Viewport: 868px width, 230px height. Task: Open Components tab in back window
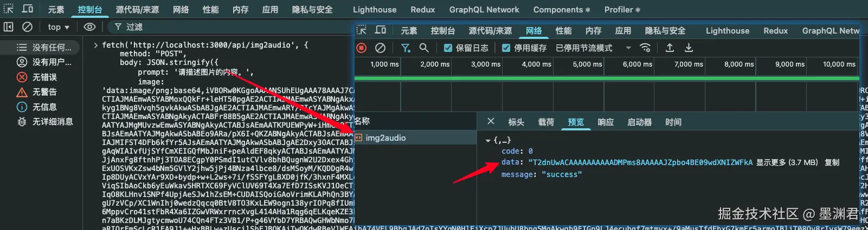(x=562, y=10)
